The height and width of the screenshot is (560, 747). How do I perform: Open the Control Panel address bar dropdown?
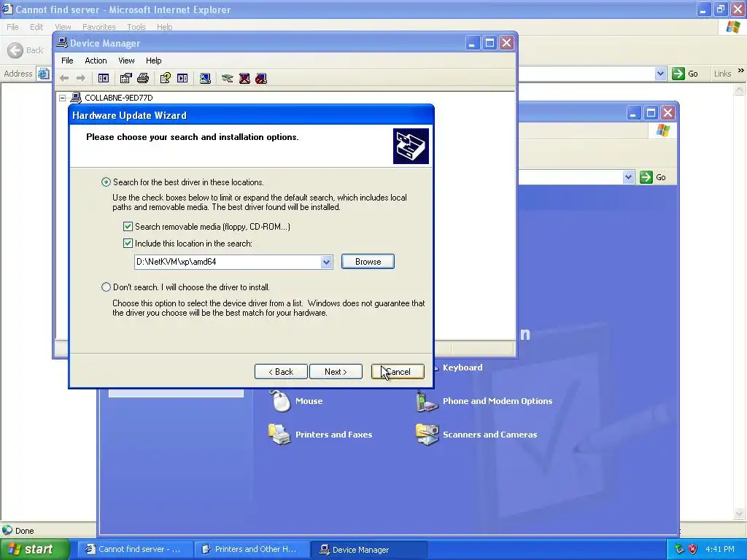(x=628, y=177)
